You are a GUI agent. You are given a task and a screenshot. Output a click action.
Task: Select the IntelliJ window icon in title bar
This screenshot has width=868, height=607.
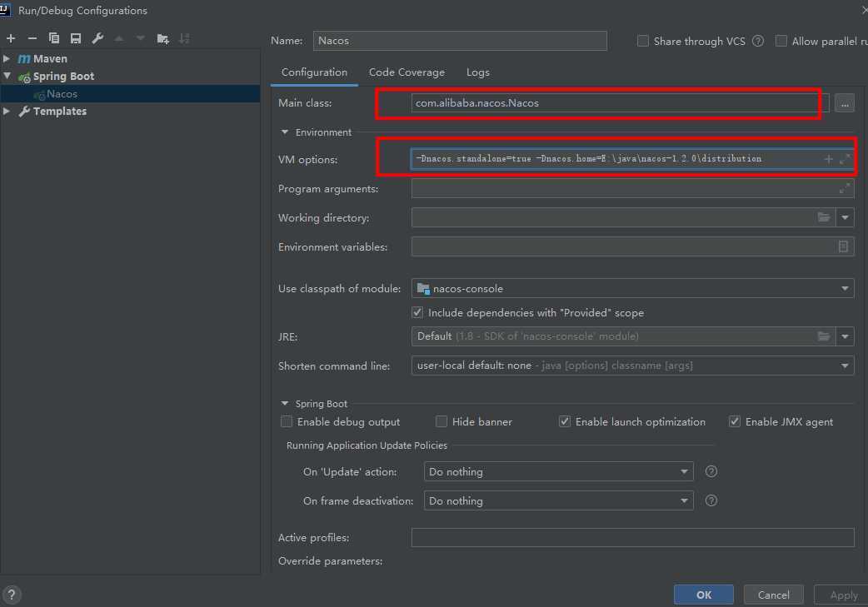coord(5,9)
